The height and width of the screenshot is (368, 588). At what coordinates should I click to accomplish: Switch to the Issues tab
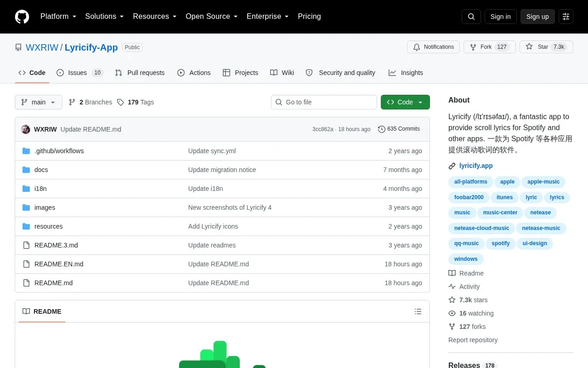pos(80,73)
